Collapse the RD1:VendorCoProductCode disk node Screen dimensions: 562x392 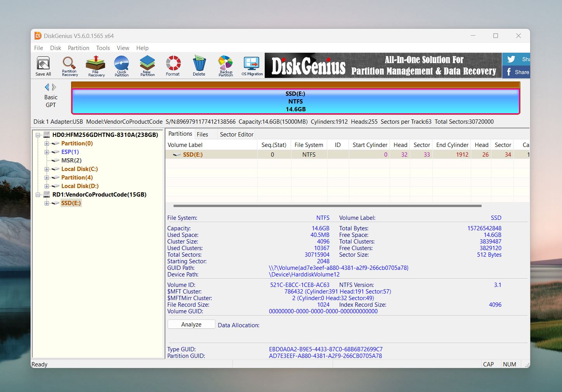(38, 195)
